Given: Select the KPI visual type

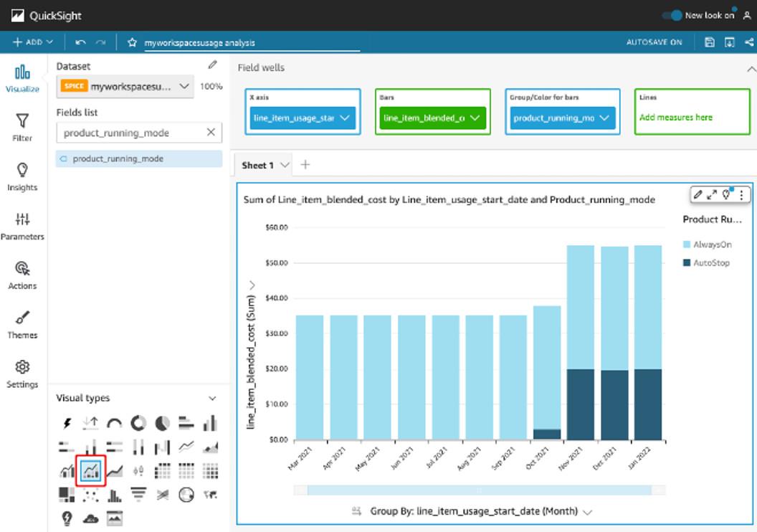Looking at the screenshot, I should [x=90, y=424].
